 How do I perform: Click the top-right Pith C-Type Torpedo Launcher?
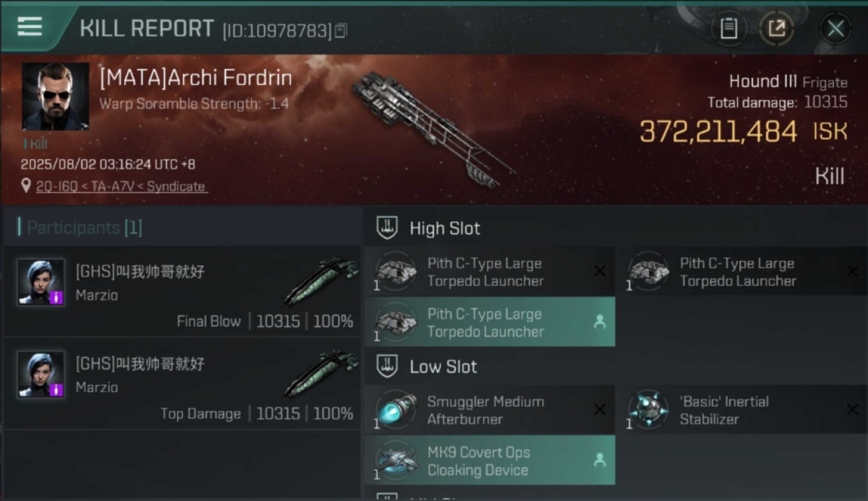[x=742, y=272]
